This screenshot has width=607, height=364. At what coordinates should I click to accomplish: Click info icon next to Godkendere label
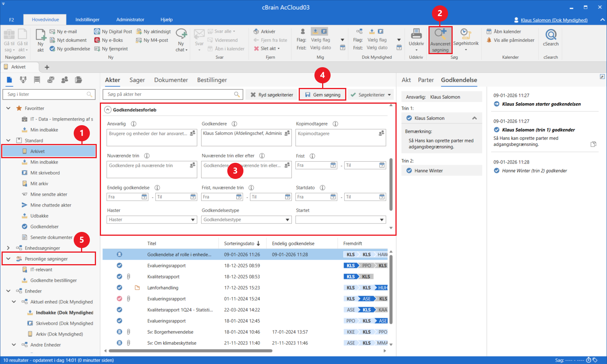(x=234, y=124)
